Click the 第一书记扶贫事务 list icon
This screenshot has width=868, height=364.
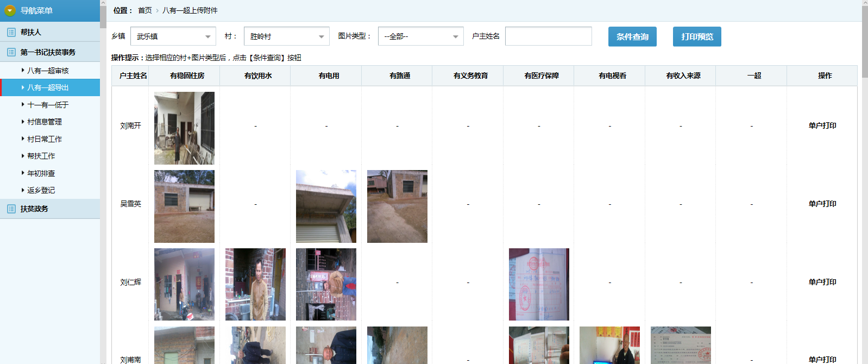(x=11, y=52)
